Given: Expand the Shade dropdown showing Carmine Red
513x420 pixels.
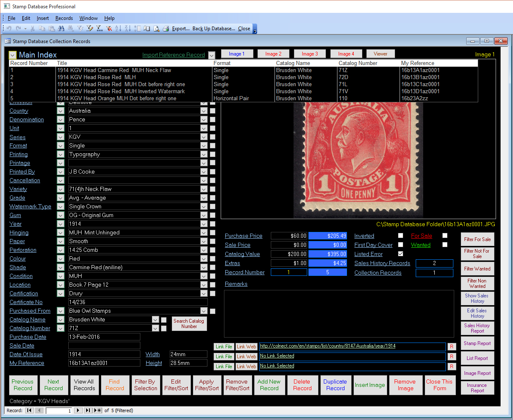Looking at the screenshot, I should point(203,268).
